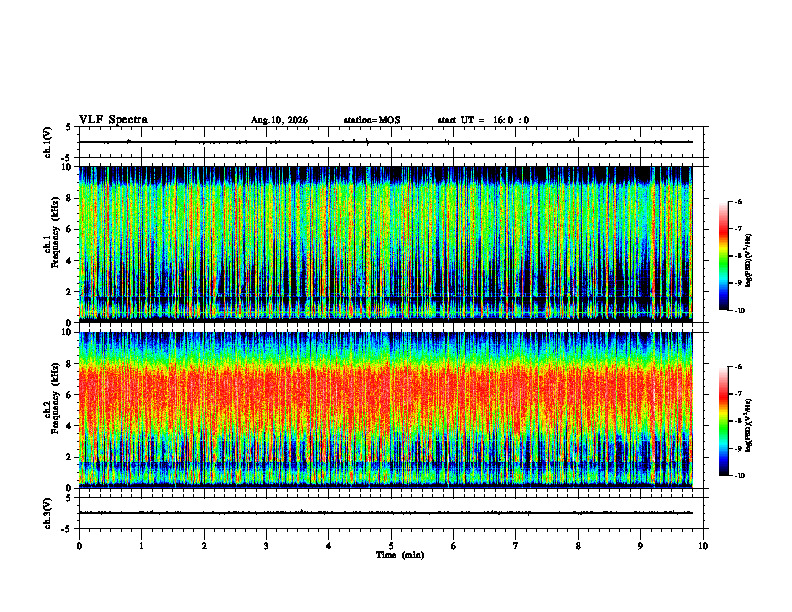Click time axis tick label '7'
Viewport: 792px width, 612px height.
[516, 546]
